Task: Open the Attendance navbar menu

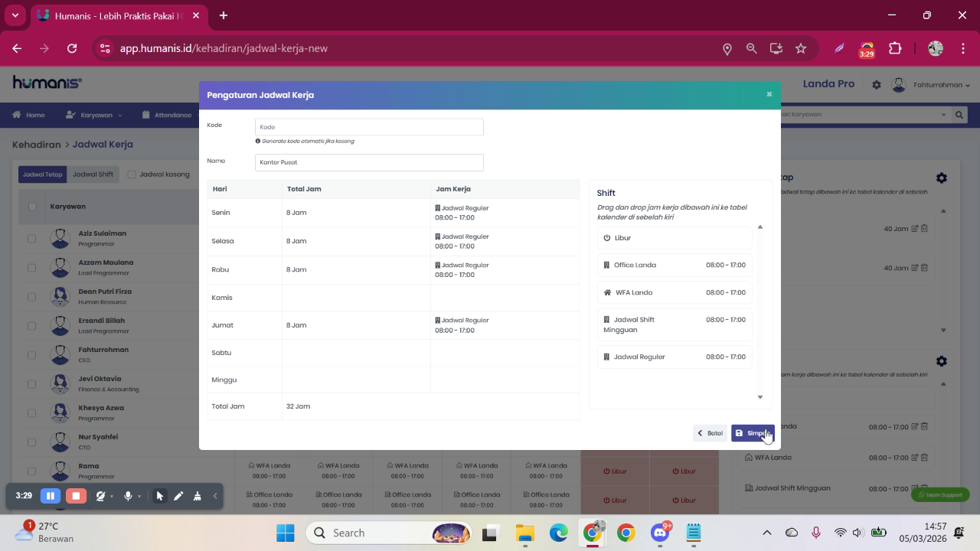Action: click(167, 115)
